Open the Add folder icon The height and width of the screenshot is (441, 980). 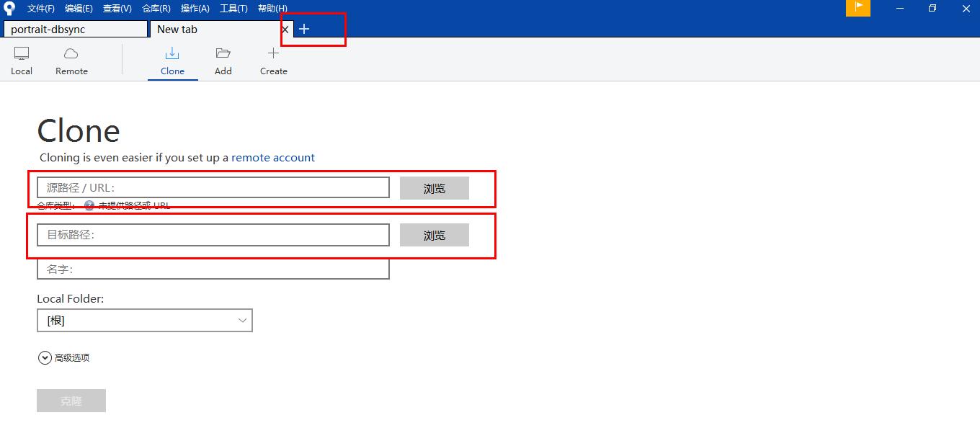(223, 61)
